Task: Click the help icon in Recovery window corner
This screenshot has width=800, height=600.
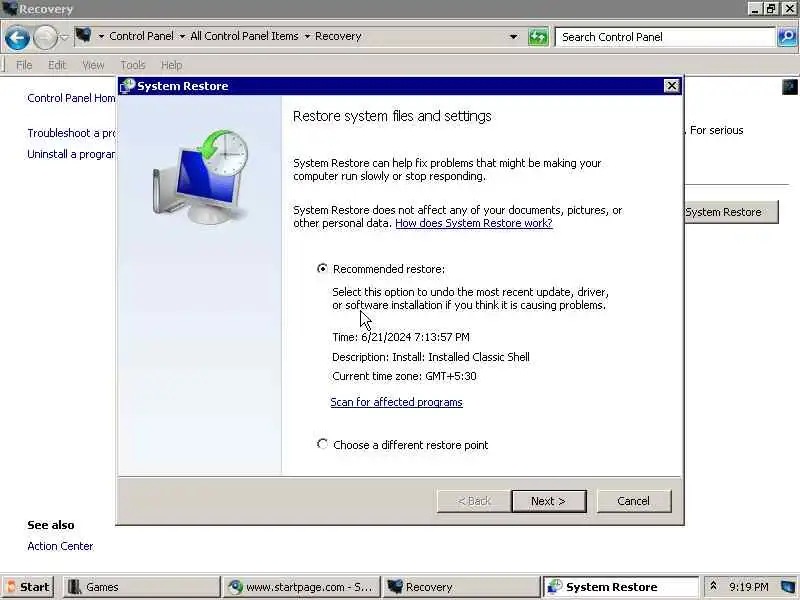Action: 789,87
